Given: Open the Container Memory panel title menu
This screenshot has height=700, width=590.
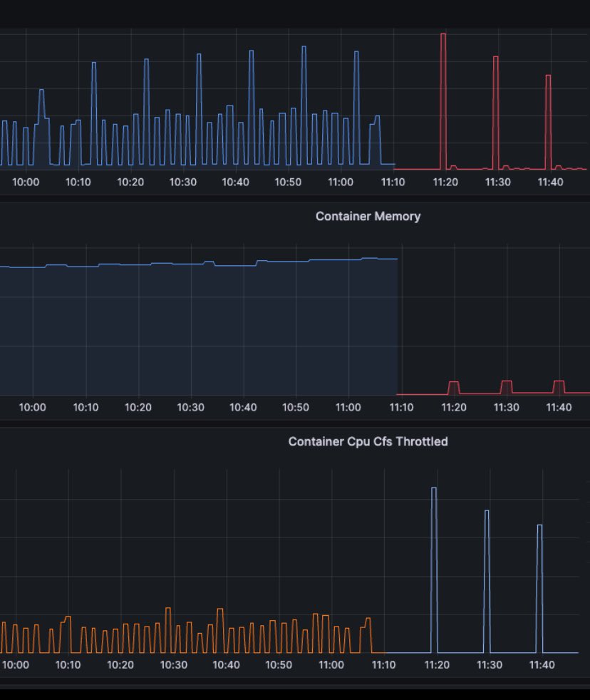Looking at the screenshot, I should 368,216.
